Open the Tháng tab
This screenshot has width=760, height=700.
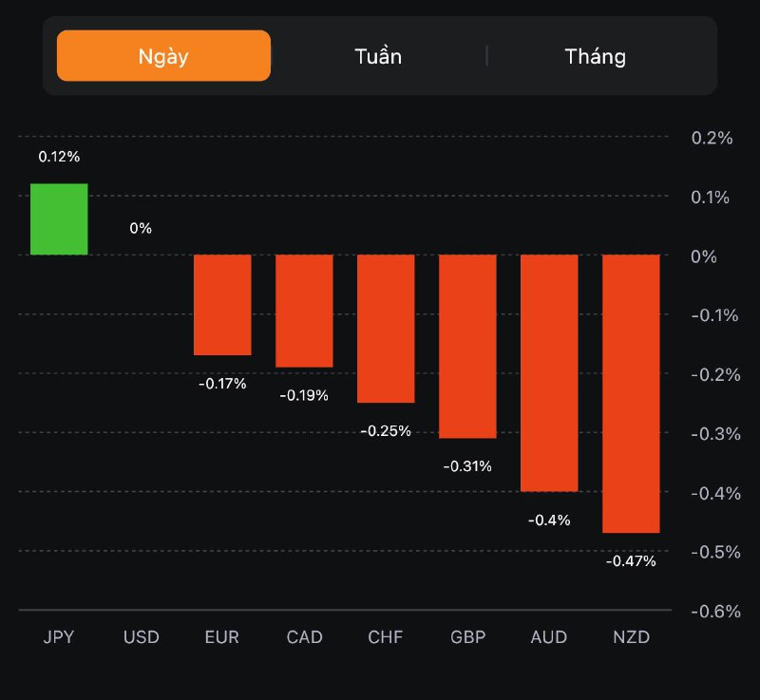595,56
